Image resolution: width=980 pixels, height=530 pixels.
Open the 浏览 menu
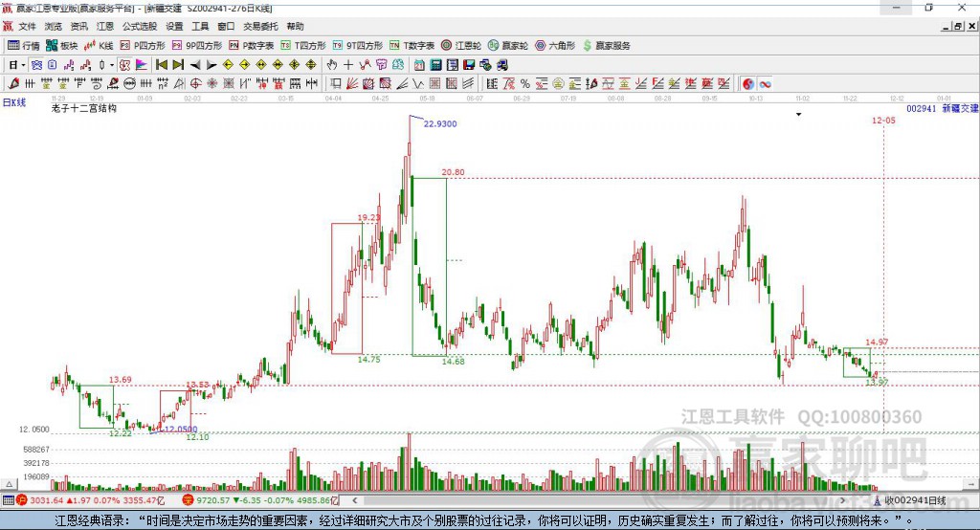click(x=54, y=26)
